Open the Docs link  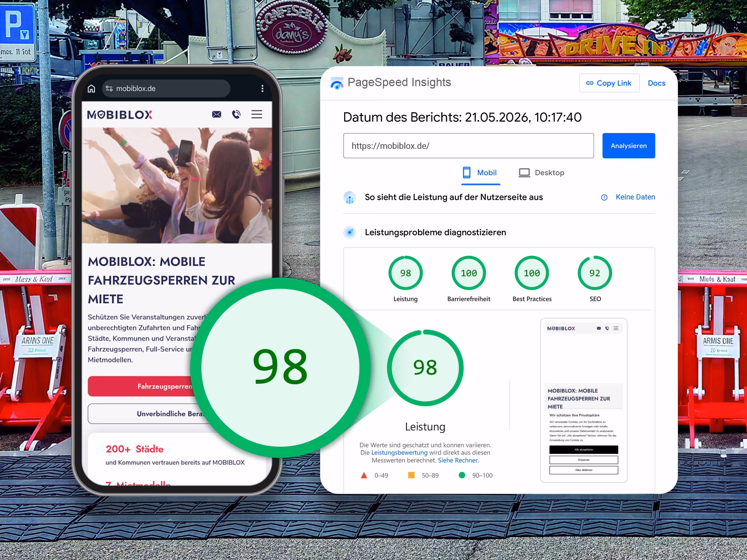point(656,83)
